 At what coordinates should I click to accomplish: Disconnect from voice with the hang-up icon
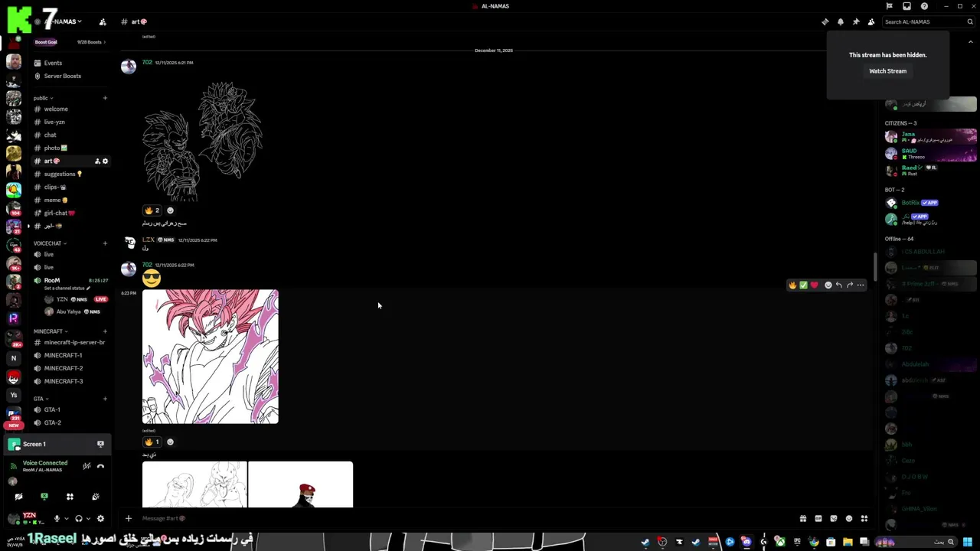(100, 466)
